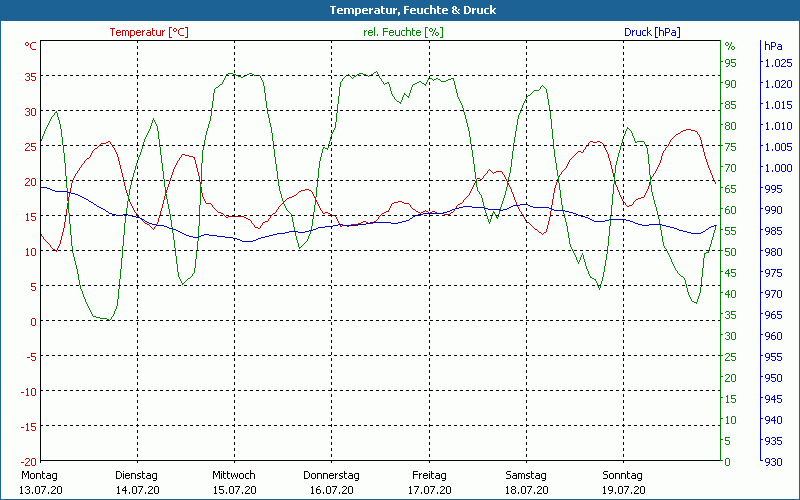
Task: Click the "Freitag" day label
Action: click(429, 476)
